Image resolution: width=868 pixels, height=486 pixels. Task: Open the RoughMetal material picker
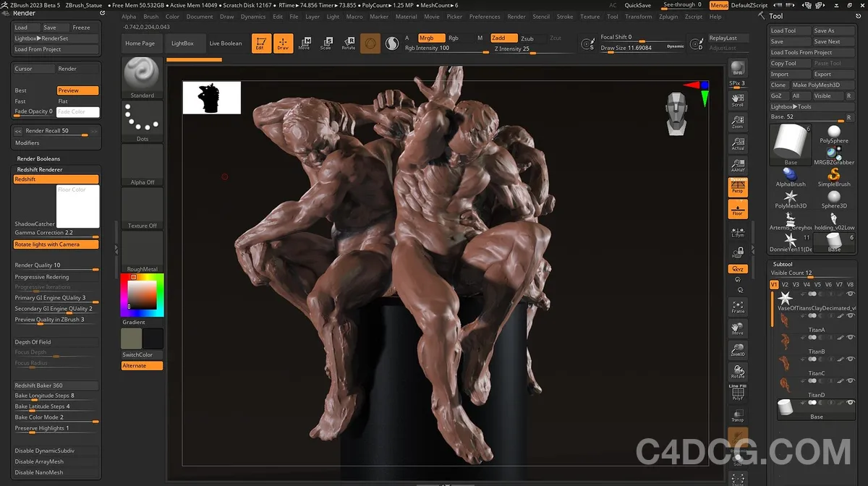142,250
